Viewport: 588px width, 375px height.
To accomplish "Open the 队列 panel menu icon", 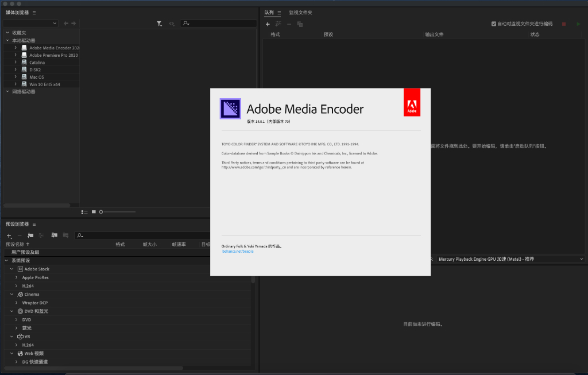I will (x=279, y=13).
